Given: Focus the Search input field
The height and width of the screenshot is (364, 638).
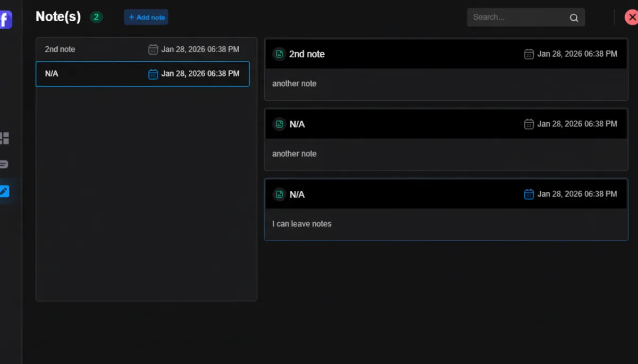Looking at the screenshot, I should (526, 17).
